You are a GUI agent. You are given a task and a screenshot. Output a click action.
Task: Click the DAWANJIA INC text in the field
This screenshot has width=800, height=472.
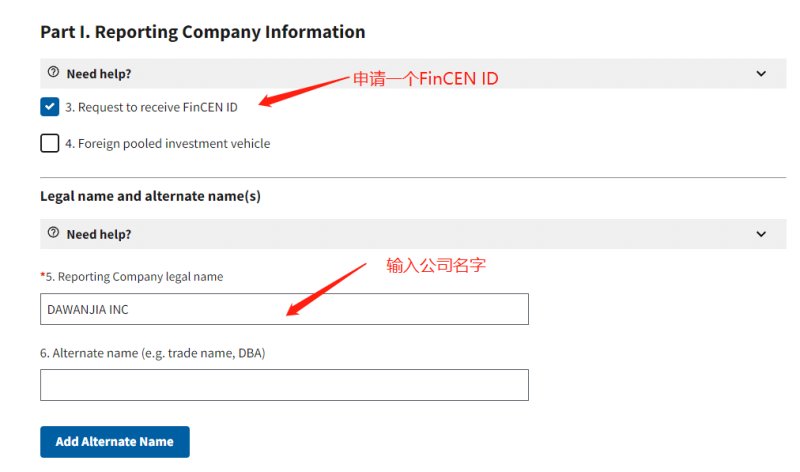pos(88,310)
